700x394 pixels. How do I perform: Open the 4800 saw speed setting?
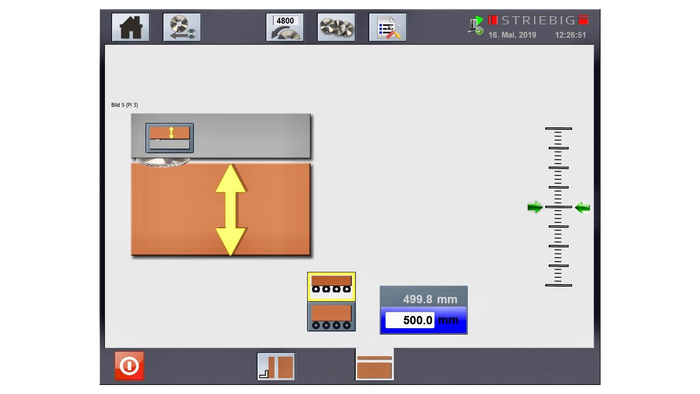(x=284, y=28)
